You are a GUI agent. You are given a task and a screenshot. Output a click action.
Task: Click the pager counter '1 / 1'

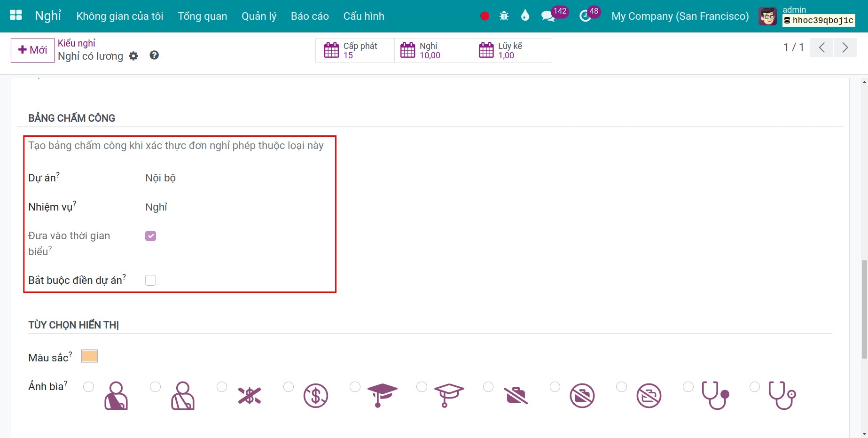[794, 47]
